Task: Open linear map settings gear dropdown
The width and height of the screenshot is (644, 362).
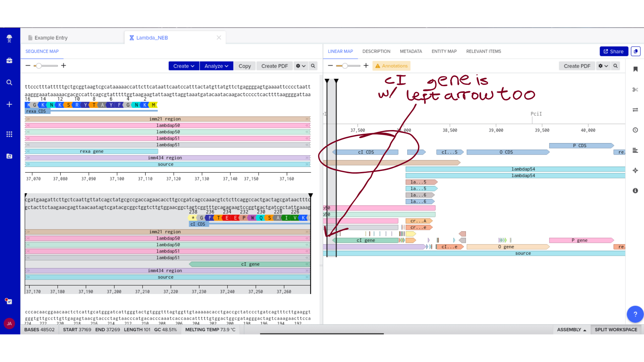Action: [603, 66]
